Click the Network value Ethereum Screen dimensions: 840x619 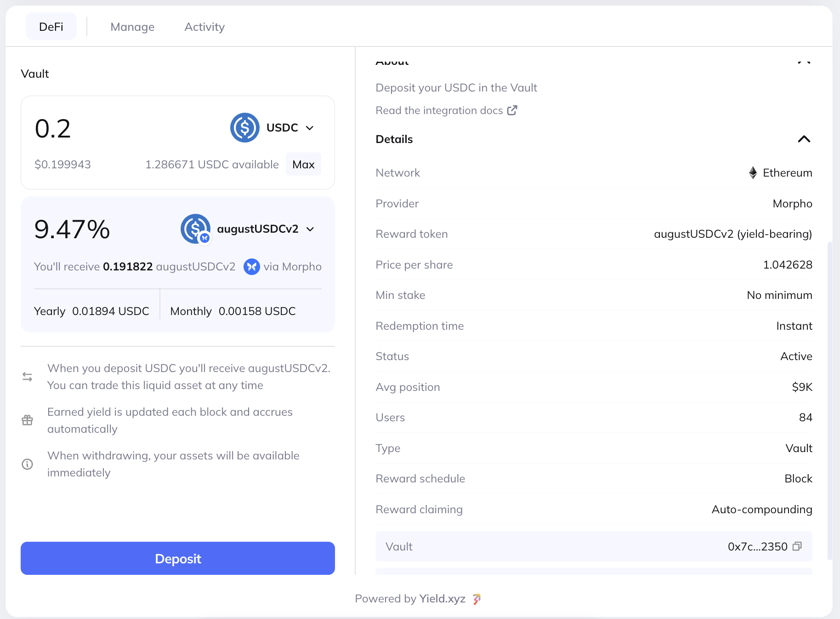point(788,173)
